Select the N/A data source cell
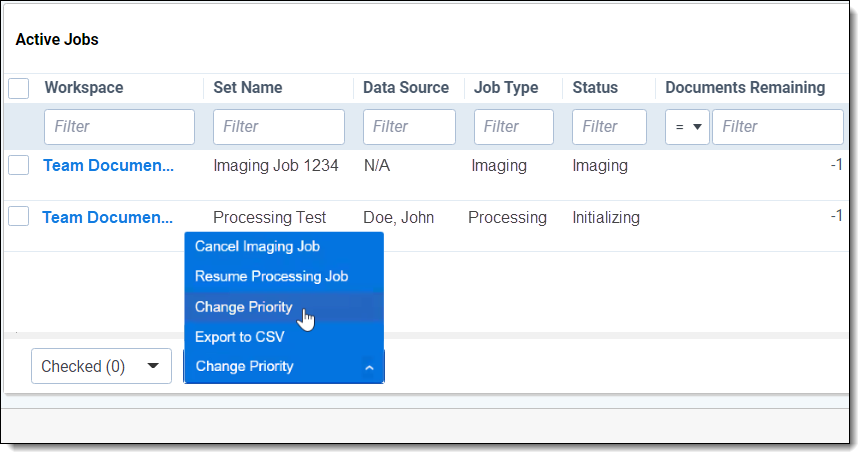Viewport: 858px width, 452px height. [x=377, y=165]
